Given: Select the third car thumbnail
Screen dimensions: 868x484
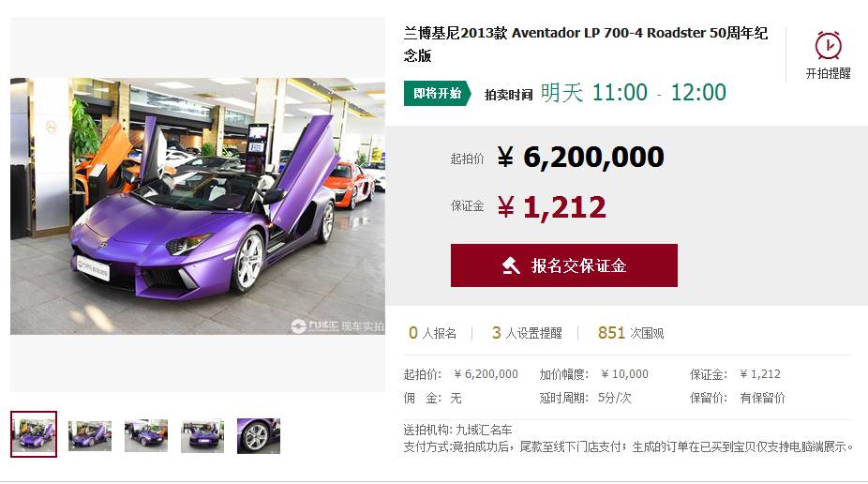Looking at the screenshot, I should click(x=146, y=436).
